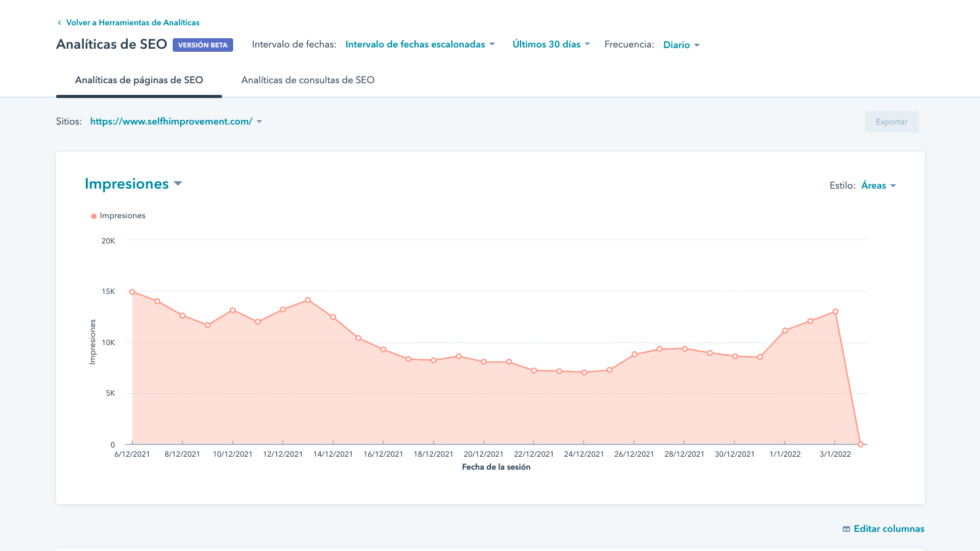Image resolution: width=980 pixels, height=551 pixels.
Task: Go back via Volver a Herramientas de Analíticas
Action: pos(133,23)
